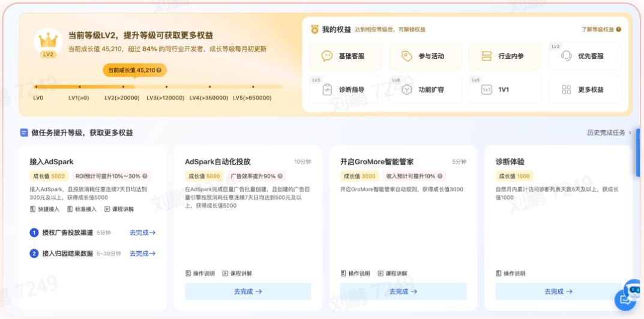Click 去完成 button in 开启GroMore智能管家 card
644x319 pixels.
403,291
